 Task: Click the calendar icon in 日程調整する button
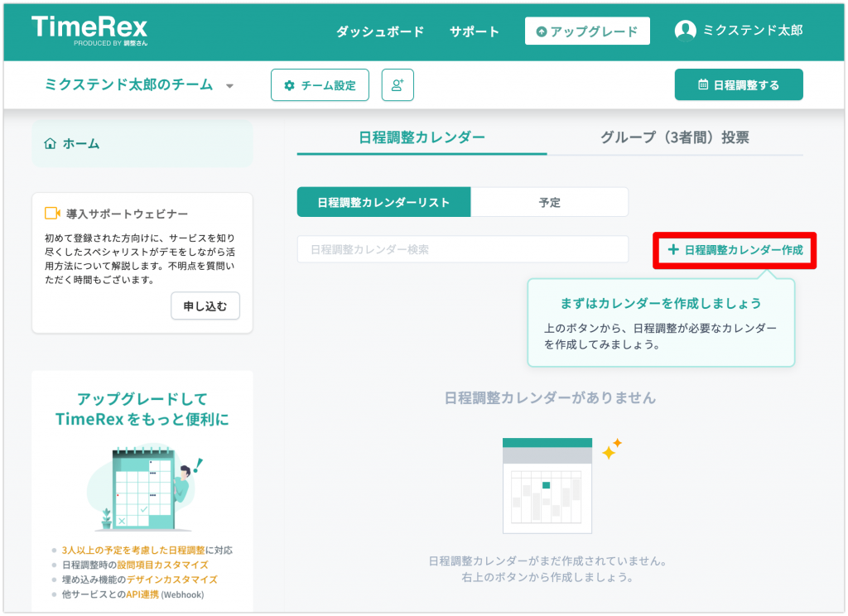[x=703, y=84]
